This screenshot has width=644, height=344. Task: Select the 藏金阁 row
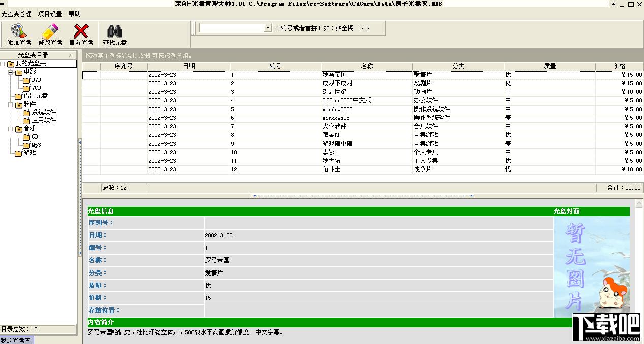coord(363,135)
